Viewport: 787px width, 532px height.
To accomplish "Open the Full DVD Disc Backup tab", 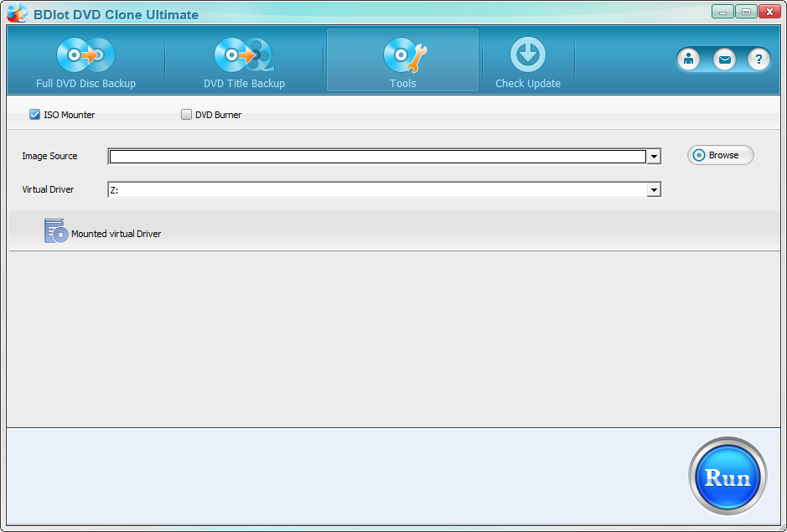I will pyautogui.click(x=85, y=62).
